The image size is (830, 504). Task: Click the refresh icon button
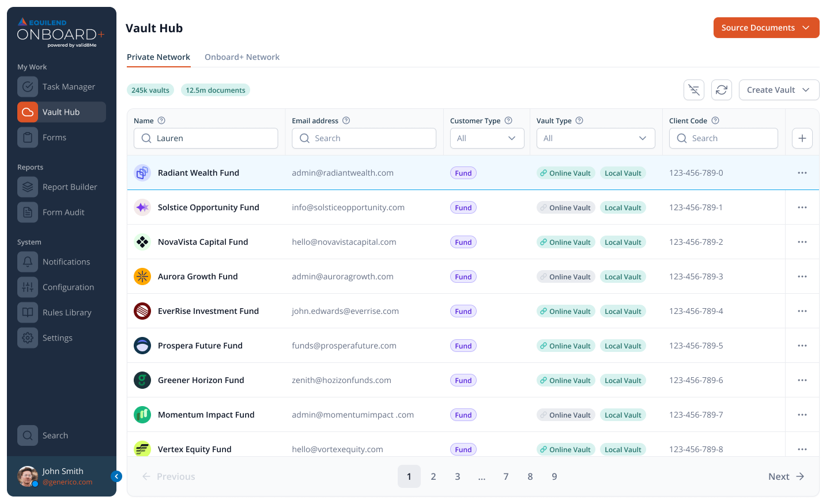pos(722,90)
